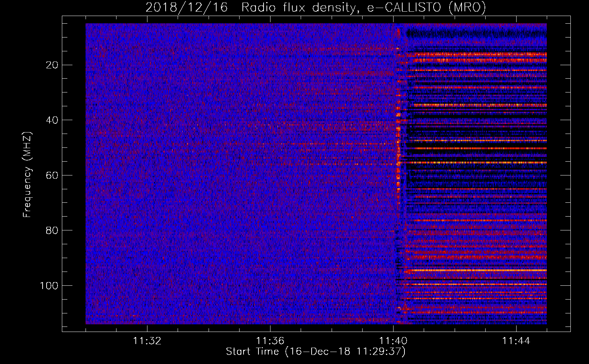Click the time tick label "11:44"
This screenshot has width=589, height=364.
coord(516,341)
